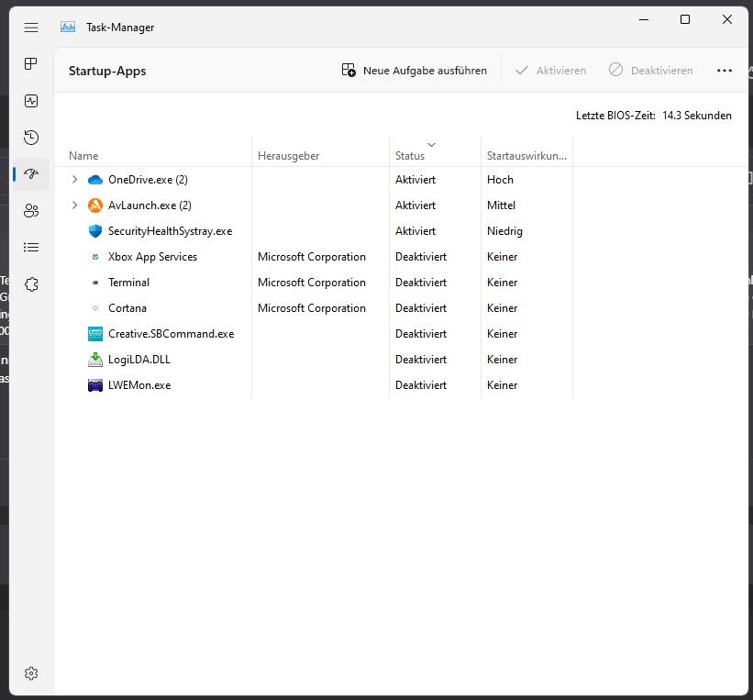Image resolution: width=753 pixels, height=700 pixels.
Task: Click Neue Aufgabe ausführen button
Action: 414,71
